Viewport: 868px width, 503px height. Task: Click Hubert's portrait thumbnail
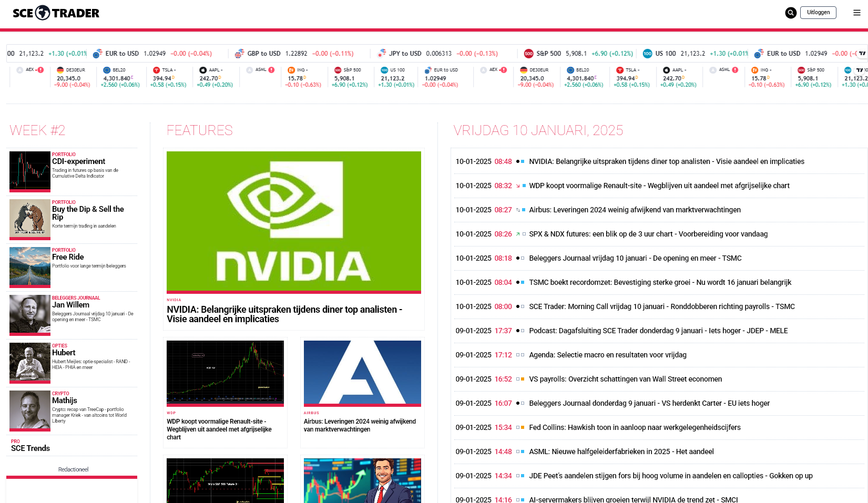pos(30,363)
